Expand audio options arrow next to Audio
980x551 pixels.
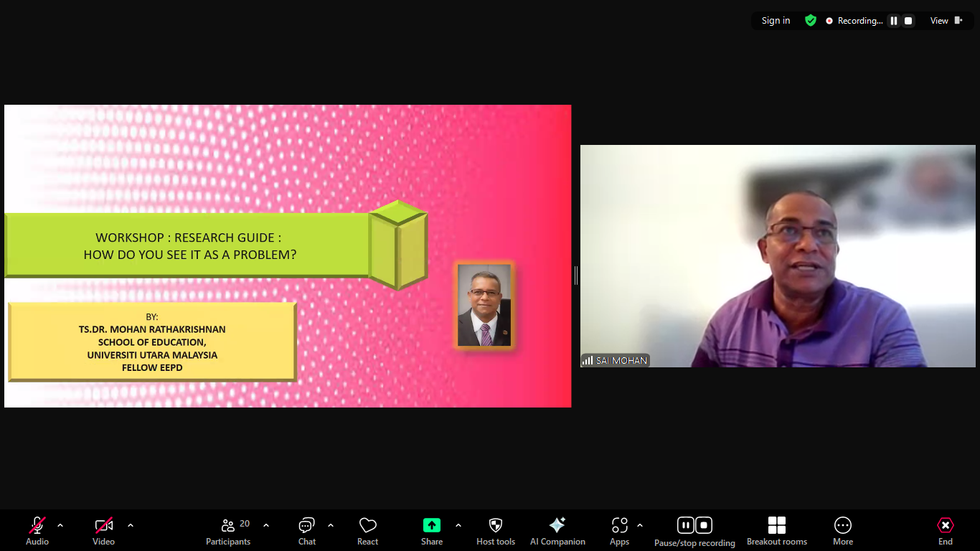click(x=60, y=525)
